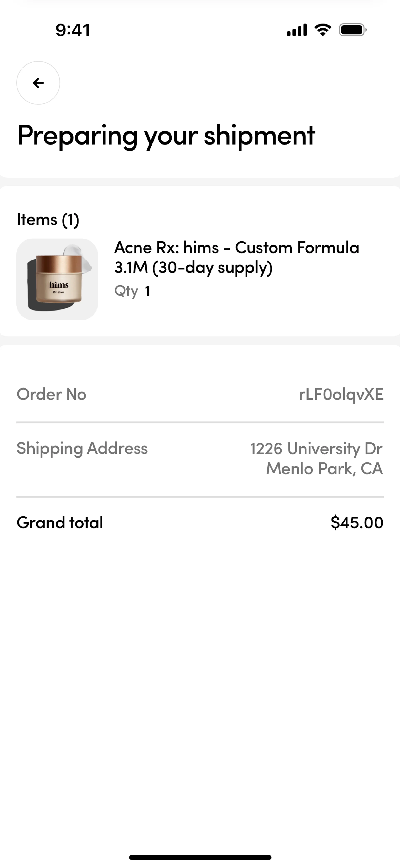Tap the 'Items (1)' section label

[x=48, y=220]
